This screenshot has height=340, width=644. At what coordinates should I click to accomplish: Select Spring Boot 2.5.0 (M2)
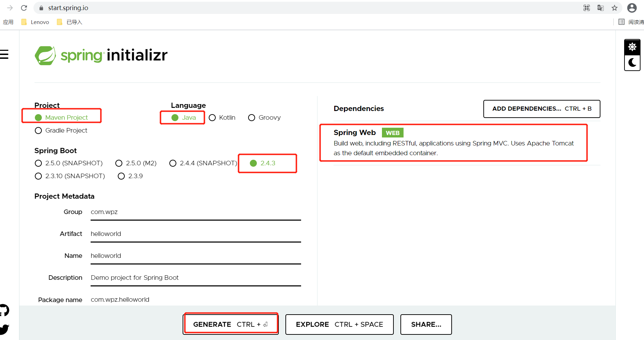tap(136, 163)
